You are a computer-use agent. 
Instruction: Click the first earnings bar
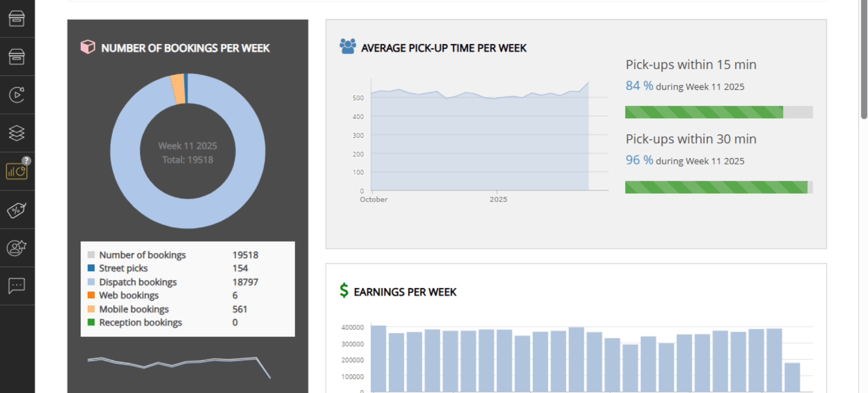tap(378, 358)
